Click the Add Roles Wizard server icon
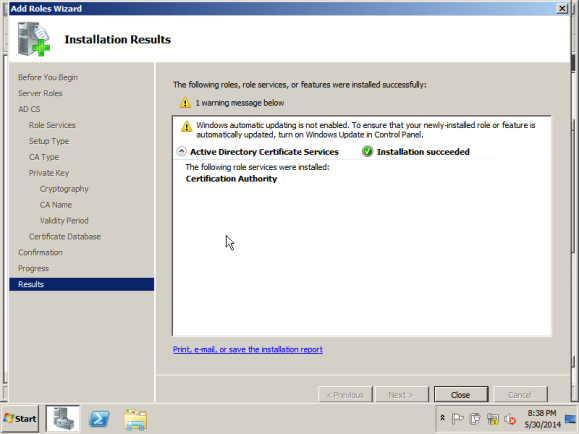579x434 pixels. click(x=34, y=39)
